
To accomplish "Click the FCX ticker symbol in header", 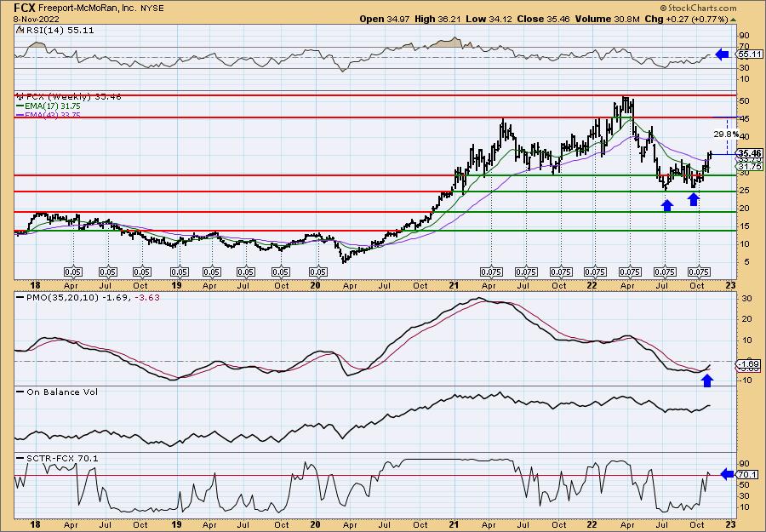I will 25,8.
